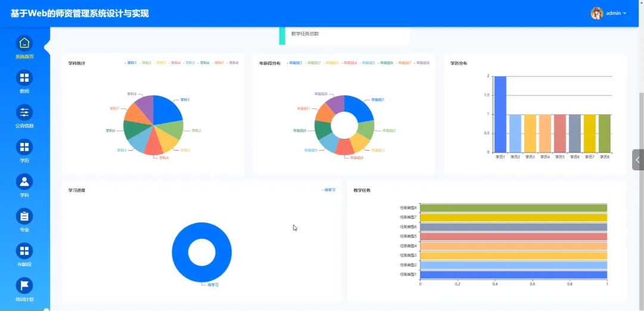Toggle the 学科6 legend entry
Image resolution: width=644 pixels, height=311 pixels.
[x=204, y=63]
